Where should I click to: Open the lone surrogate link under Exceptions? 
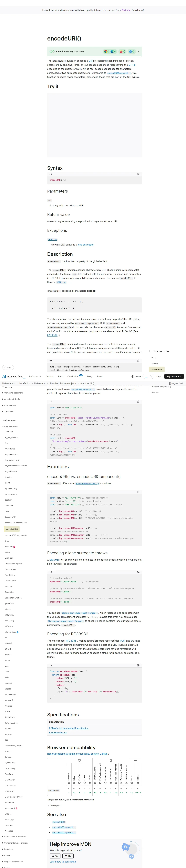pyautogui.click(x=86, y=245)
